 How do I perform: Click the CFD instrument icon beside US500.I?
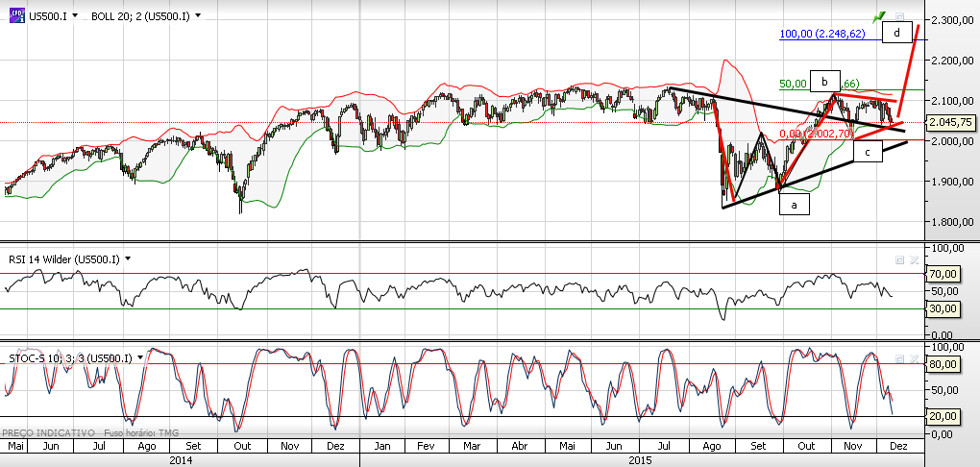16,15
